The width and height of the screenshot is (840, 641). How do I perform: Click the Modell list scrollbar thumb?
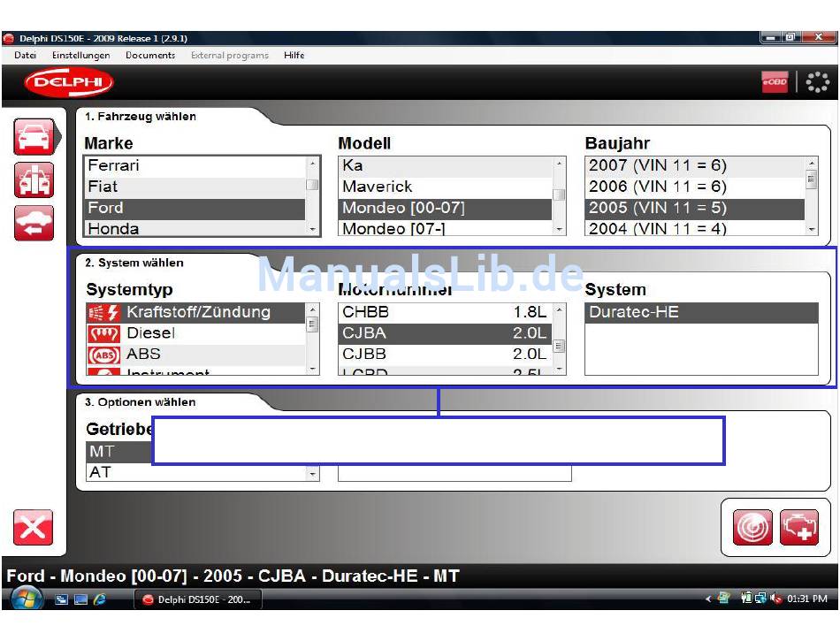pos(558,195)
